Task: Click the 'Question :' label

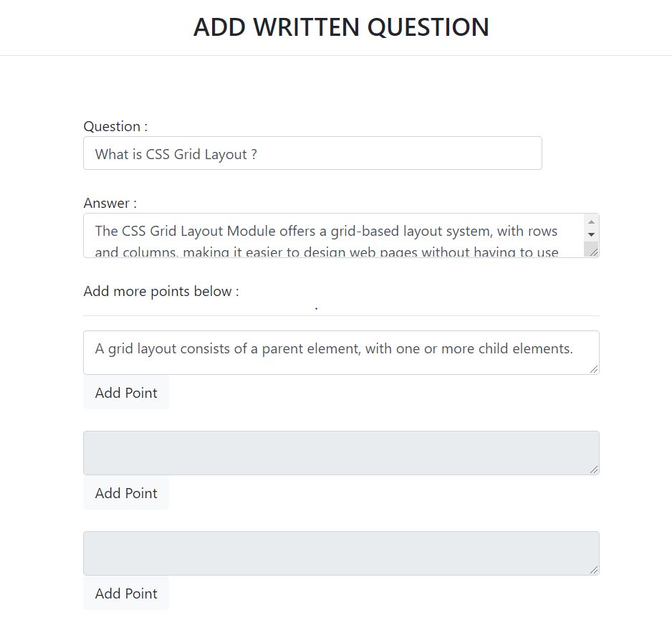Action: click(115, 126)
